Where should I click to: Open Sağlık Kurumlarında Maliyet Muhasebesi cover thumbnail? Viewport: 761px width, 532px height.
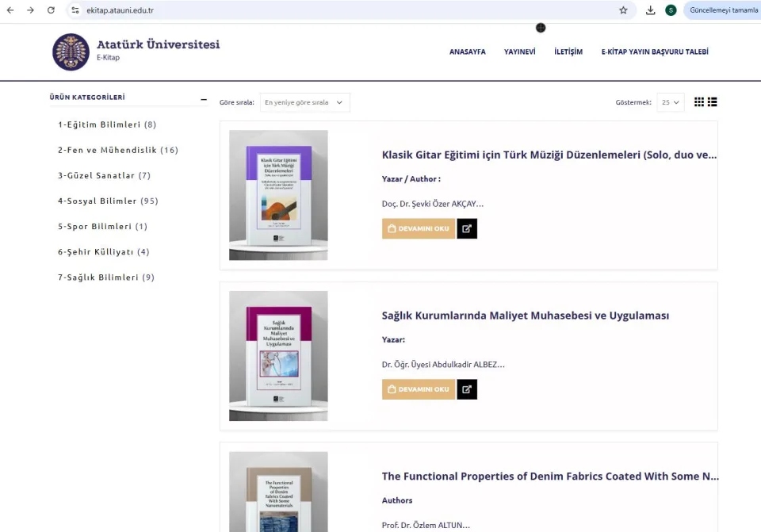point(278,356)
